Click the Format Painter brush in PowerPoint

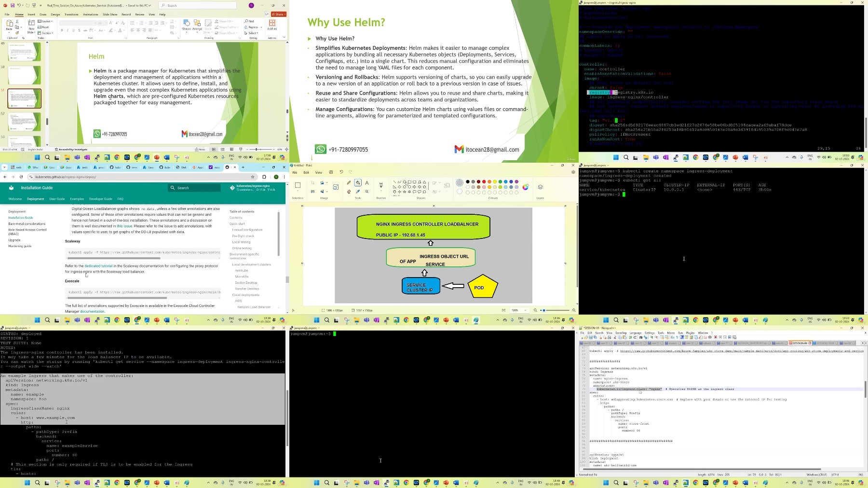pos(16,32)
